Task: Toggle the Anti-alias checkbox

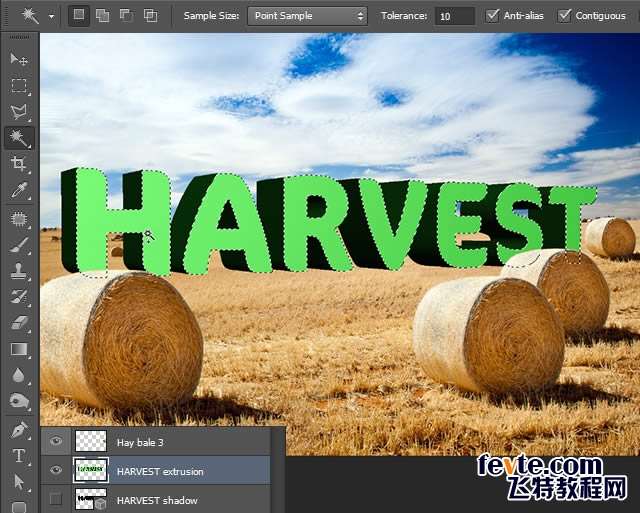Action: pyautogui.click(x=492, y=16)
